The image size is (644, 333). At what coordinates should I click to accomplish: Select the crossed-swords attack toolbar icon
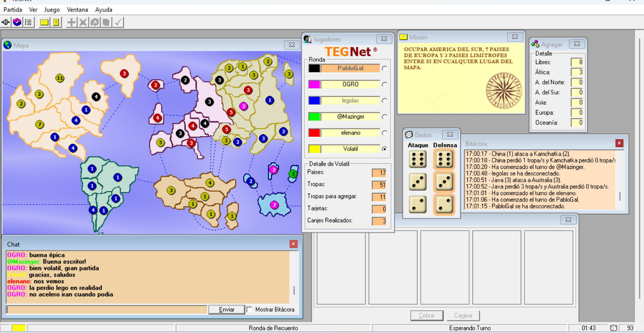83,22
